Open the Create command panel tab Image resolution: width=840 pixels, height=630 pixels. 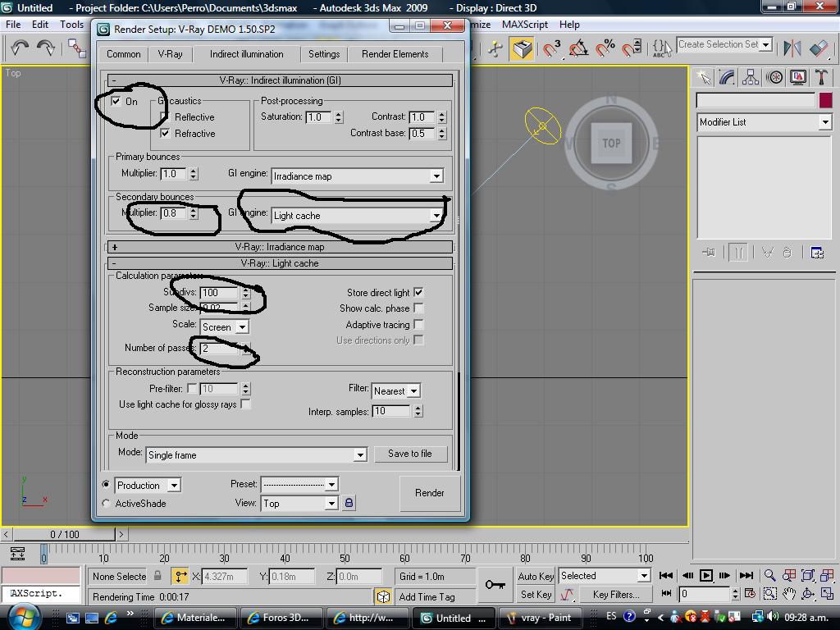(704, 78)
